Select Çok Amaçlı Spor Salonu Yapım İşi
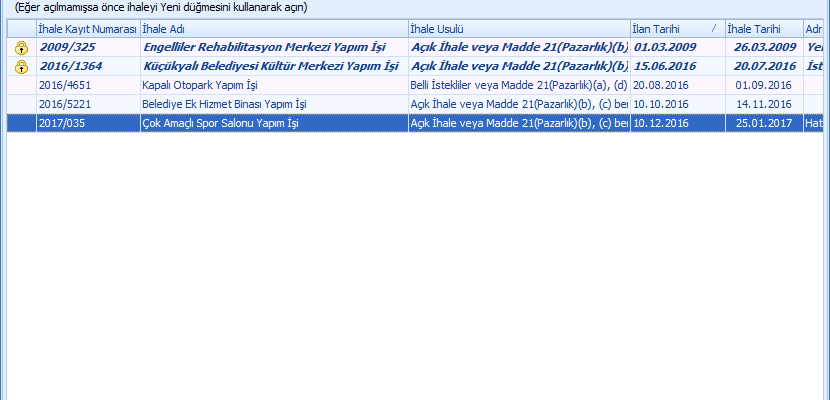 pyautogui.click(x=221, y=124)
